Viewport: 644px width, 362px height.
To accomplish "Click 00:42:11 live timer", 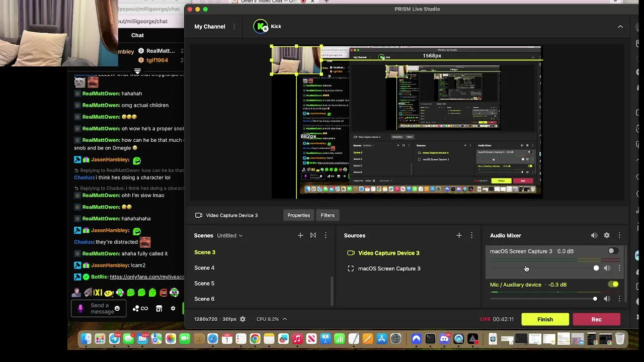I will pyautogui.click(x=503, y=319).
